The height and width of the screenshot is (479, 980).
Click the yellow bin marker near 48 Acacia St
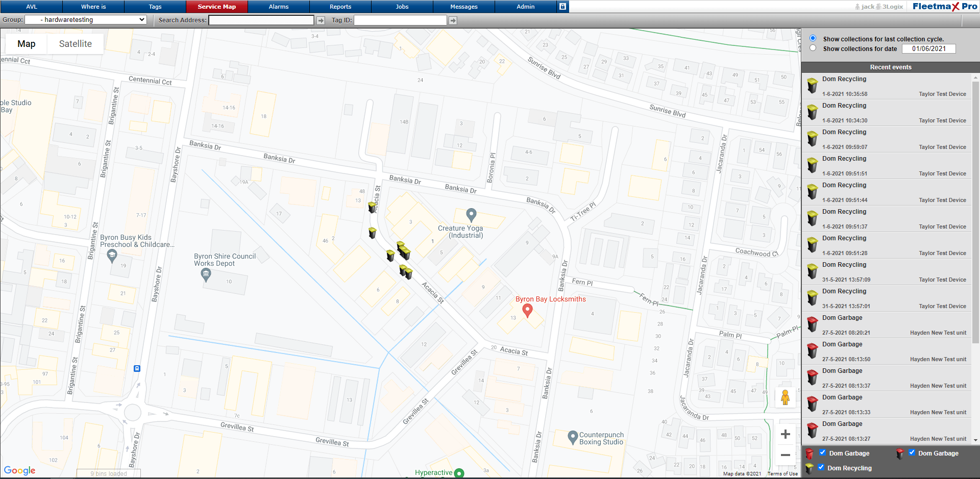tap(372, 207)
